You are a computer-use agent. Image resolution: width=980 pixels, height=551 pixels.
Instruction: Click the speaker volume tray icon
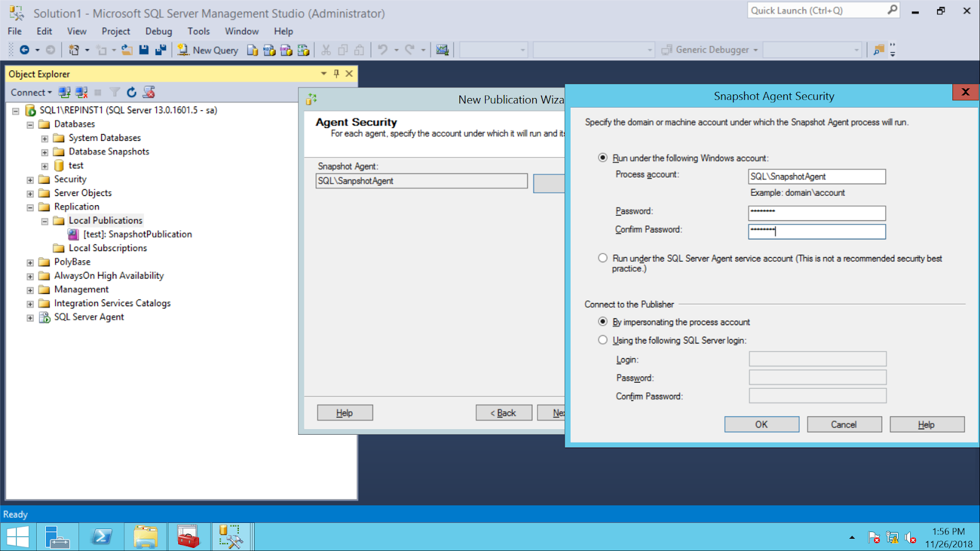(911, 538)
